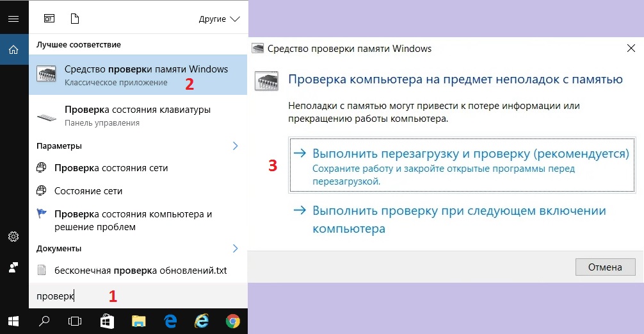The height and width of the screenshot is (334, 644).
Task: Expand the Другие filter dropdown
Action: pos(219,19)
